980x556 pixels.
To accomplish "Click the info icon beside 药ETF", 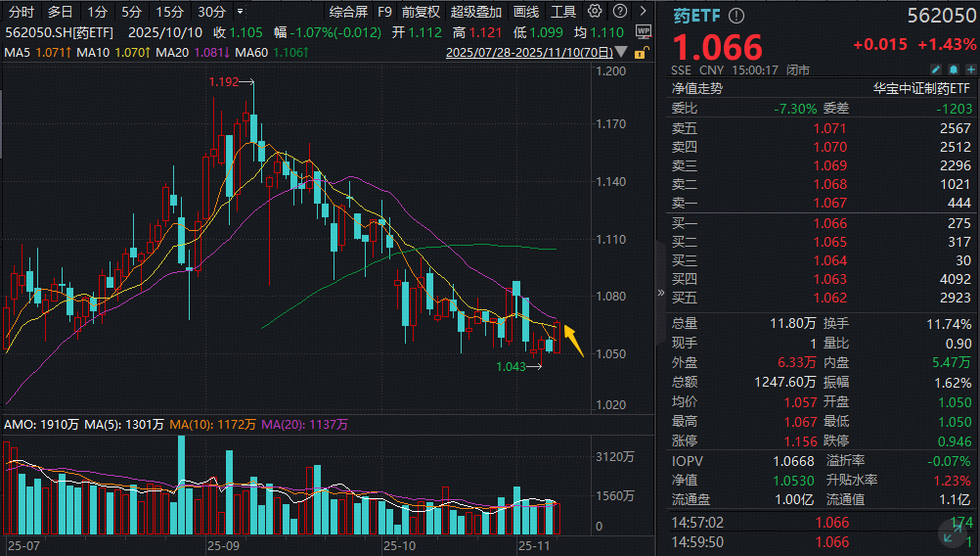I will point(736,16).
